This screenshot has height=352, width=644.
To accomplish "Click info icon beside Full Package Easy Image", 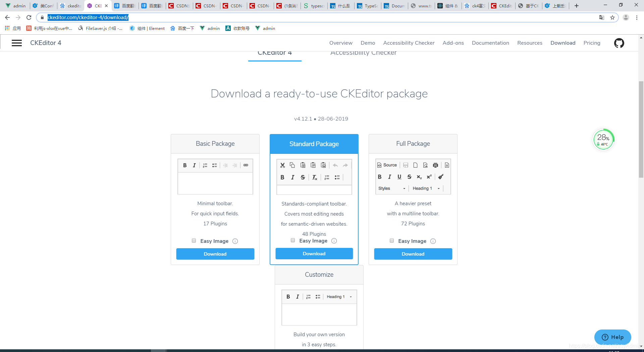I will point(433,241).
